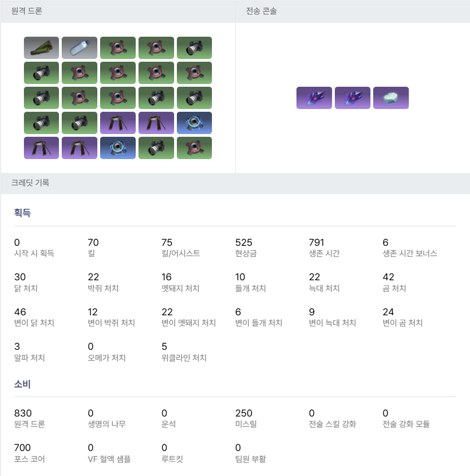Click the Force Core cost value 700
Viewport: 470px width, 476px height.
pos(22,448)
